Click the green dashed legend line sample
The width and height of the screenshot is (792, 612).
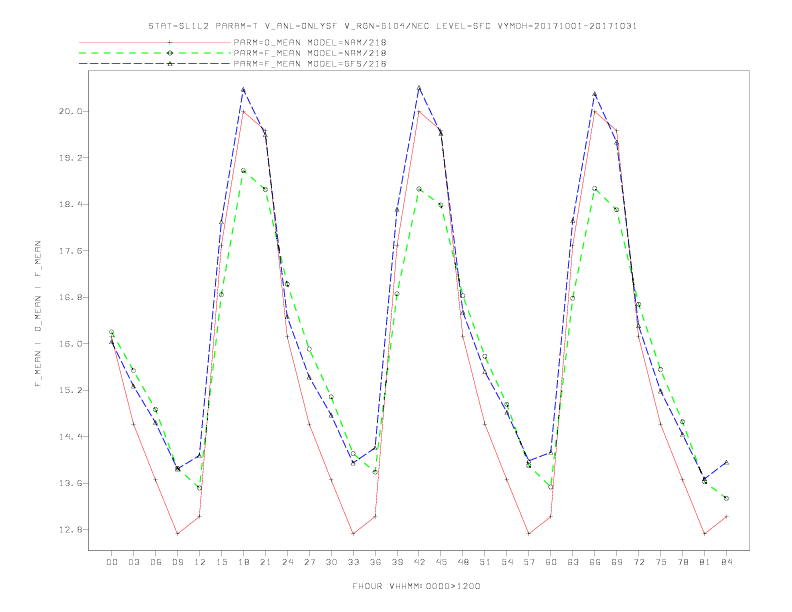tap(155, 53)
